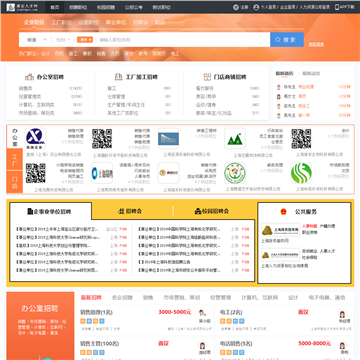This screenshot has height=360, width=360.
Task: Click the 运动/健身 category link
Action: pos(205,105)
